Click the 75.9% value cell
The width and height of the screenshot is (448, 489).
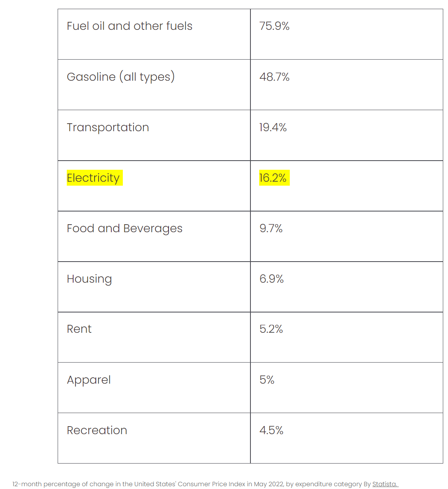coord(274,26)
